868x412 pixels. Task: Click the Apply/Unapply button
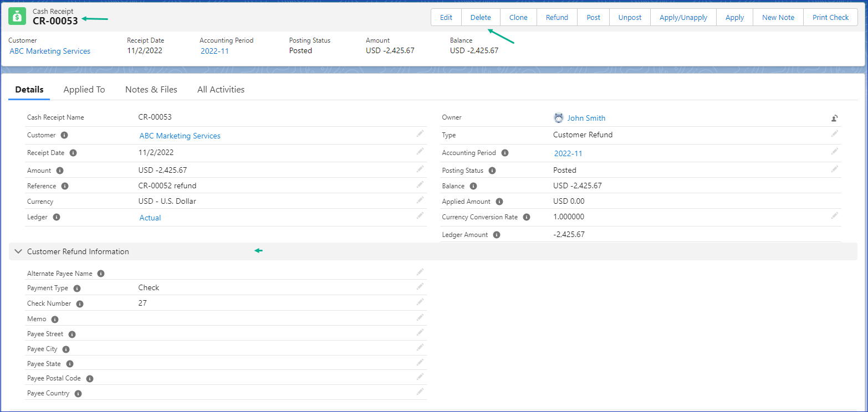[683, 17]
